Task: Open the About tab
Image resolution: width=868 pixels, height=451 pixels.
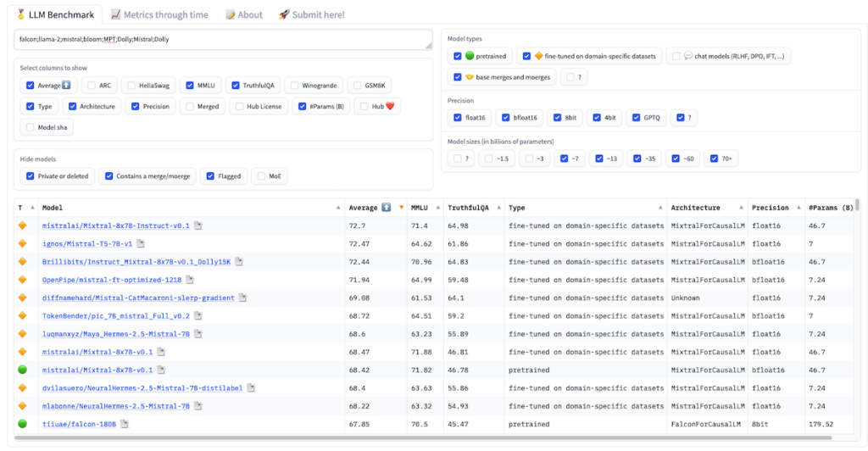Action: 244,15
